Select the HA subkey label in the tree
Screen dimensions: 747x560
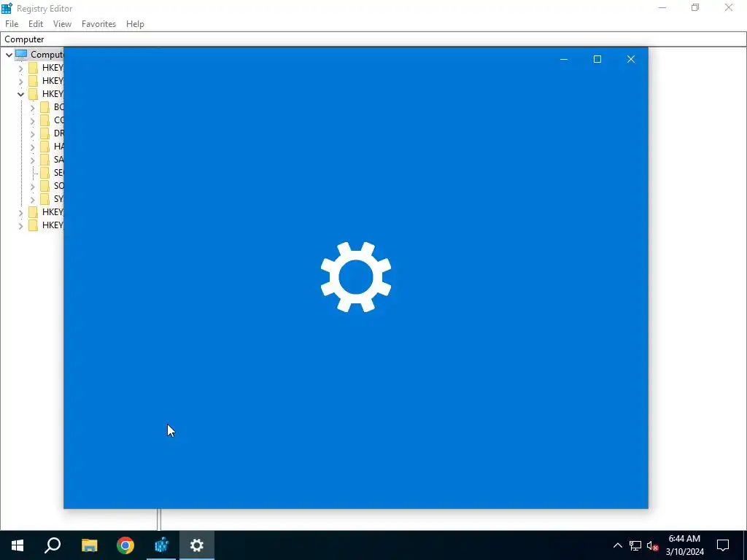[58, 146]
